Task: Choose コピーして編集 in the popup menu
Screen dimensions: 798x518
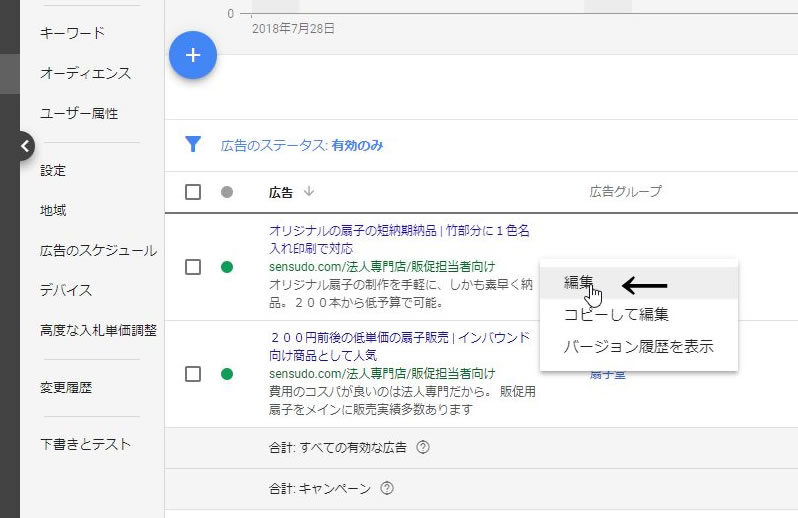Action: click(616, 314)
